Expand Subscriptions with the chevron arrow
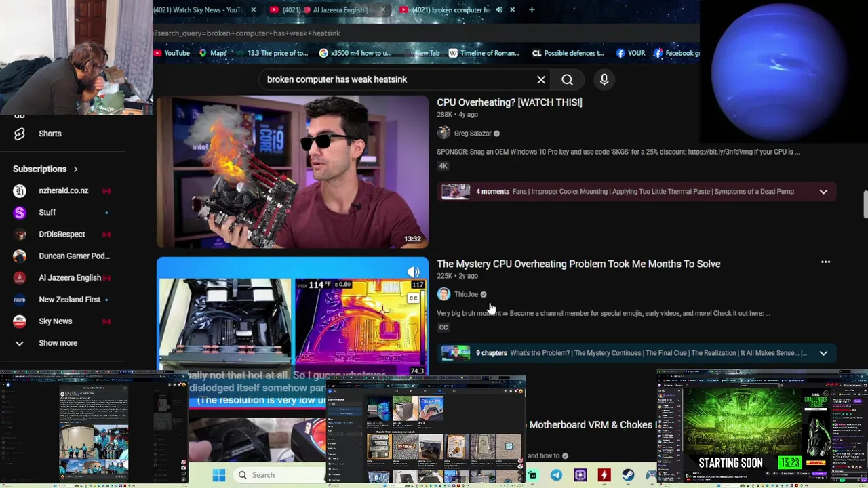 click(75, 169)
